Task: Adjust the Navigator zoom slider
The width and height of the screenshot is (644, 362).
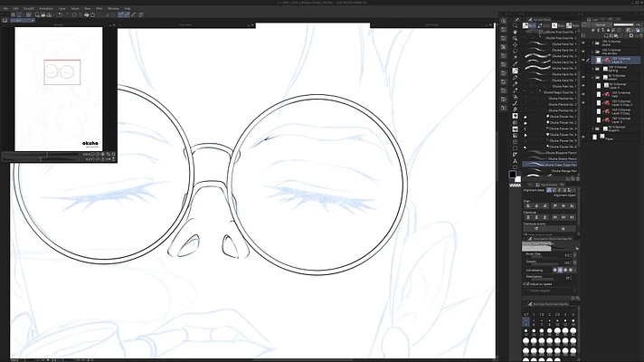Action: 41,154
